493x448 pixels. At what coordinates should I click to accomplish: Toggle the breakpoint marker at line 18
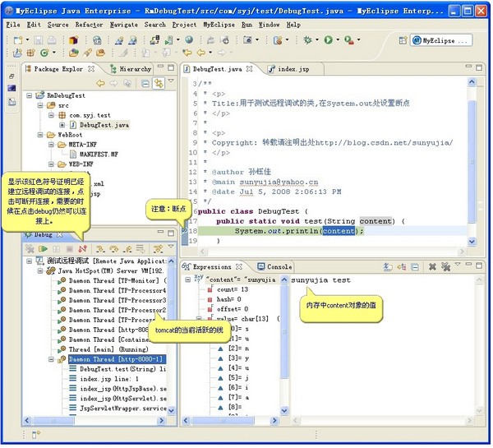tap(185, 231)
